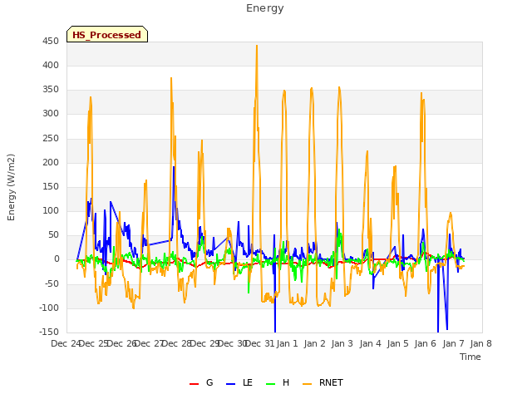Click the Time axis label
The image size is (532, 399).
click(x=470, y=357)
